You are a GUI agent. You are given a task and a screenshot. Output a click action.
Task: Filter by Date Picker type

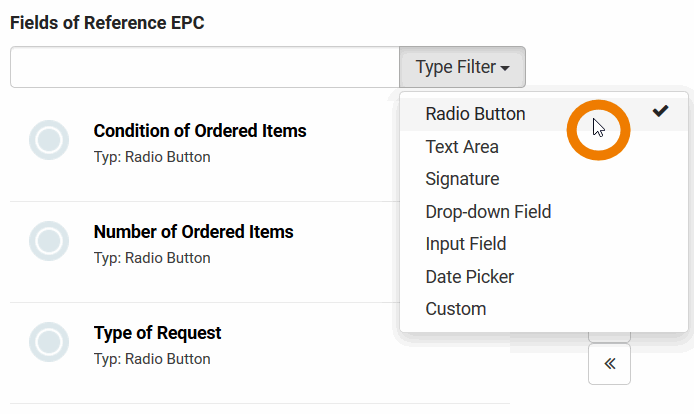[470, 277]
